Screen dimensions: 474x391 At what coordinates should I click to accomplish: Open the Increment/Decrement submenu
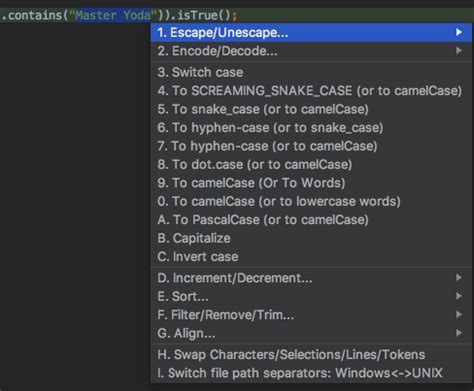coord(311,278)
